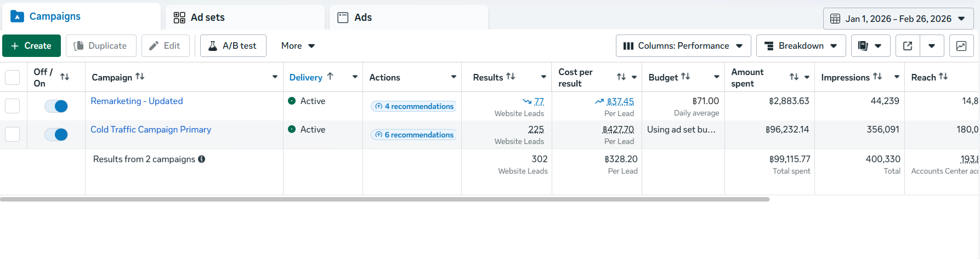The image size is (980, 259).
Task: Toggle off Cold Traffic Campaign Primary
Action: tap(56, 135)
